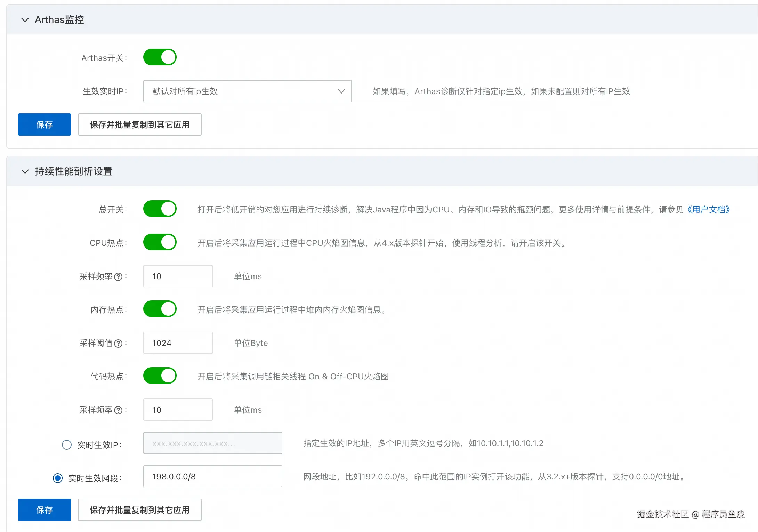The height and width of the screenshot is (532, 758).
Task: Click the 实时生效网段 input field 198.0.0.0/8
Action: 212,476
